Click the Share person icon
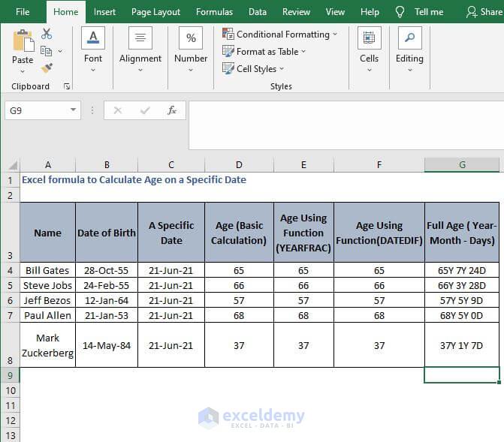Screen dimensions: 504x442 click(x=472, y=12)
